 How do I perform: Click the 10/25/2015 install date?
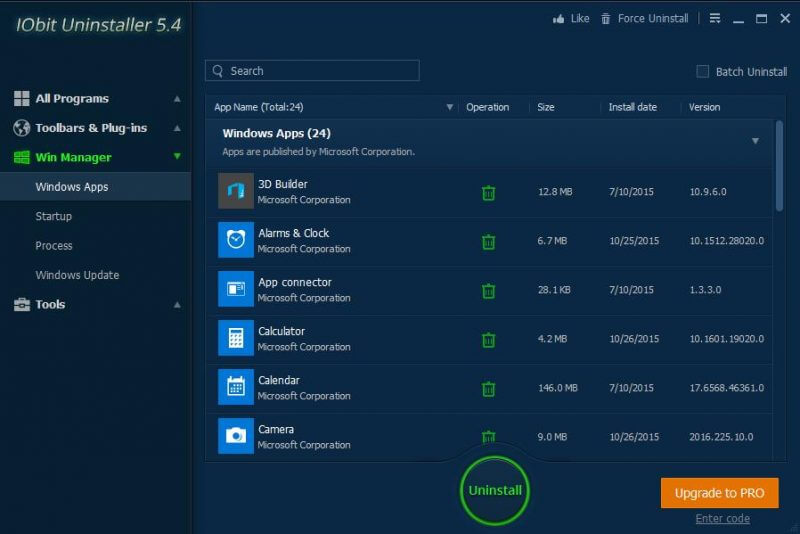pyautogui.click(x=634, y=241)
